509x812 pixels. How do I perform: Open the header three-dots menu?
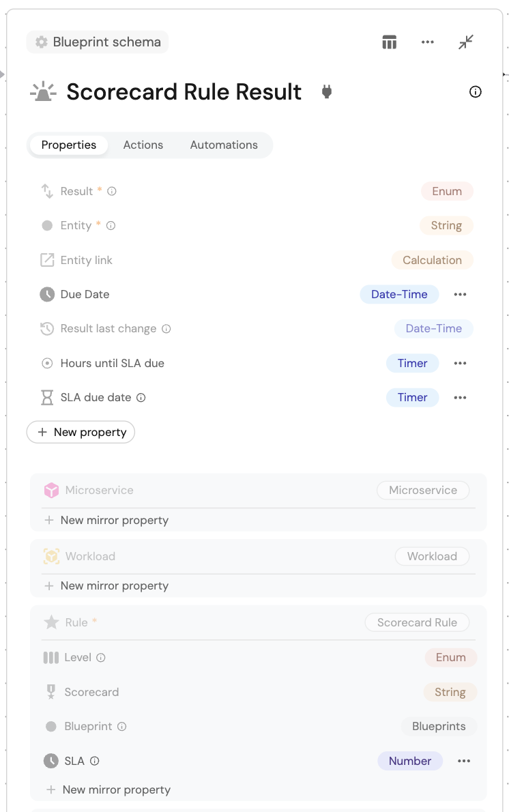point(428,42)
